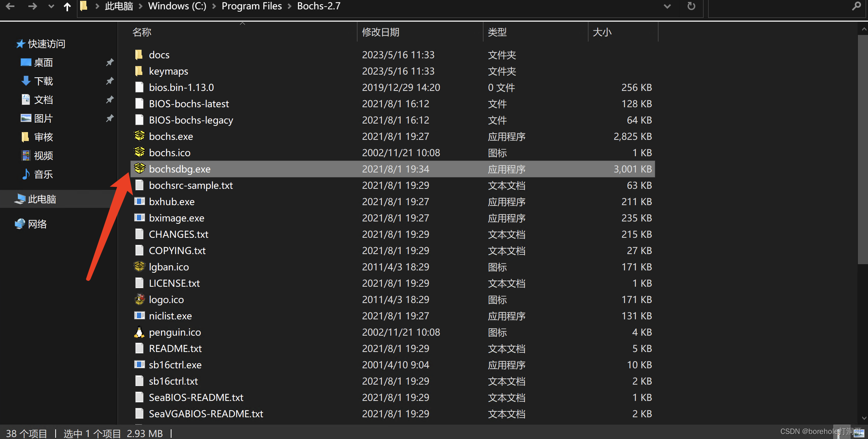This screenshot has height=439, width=868.
Task: Click the Windows (C:) breadcrumb segment
Action: point(177,7)
